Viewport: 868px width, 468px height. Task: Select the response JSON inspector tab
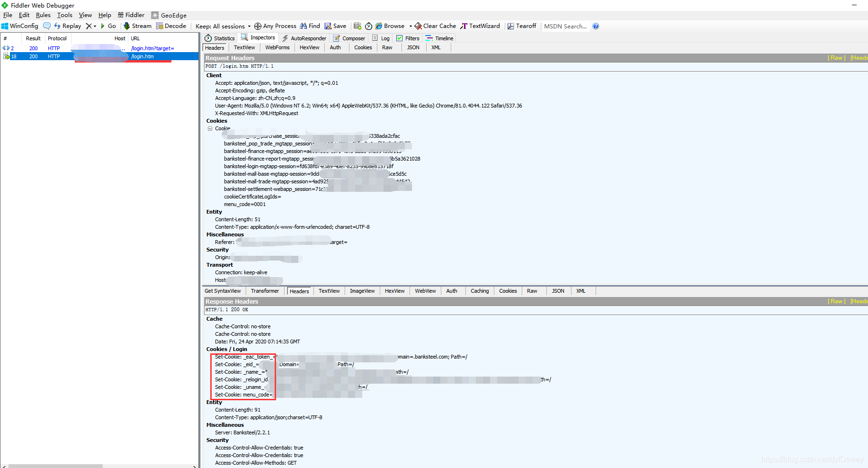(x=558, y=291)
